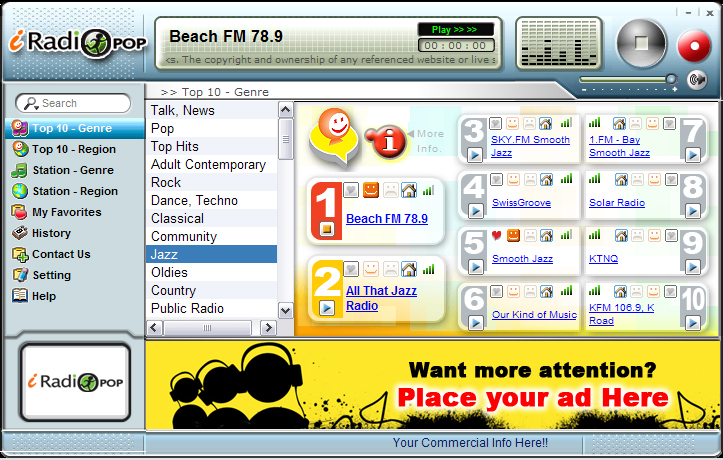The image size is (723, 460).
Task: Open homepage icon for Solar Radio
Action: (621, 179)
